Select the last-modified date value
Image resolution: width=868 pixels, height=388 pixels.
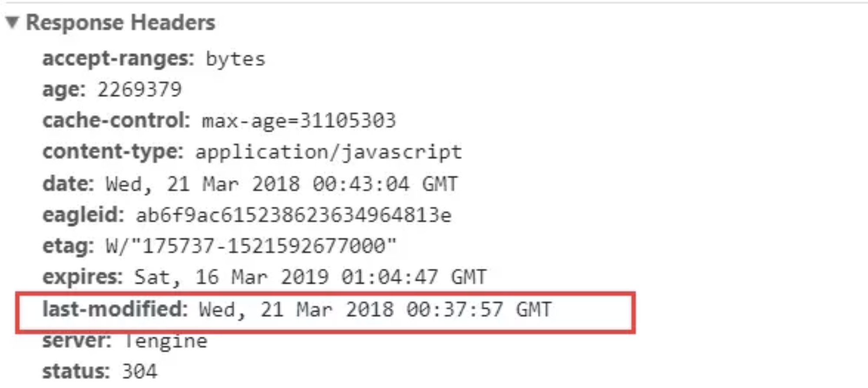[x=375, y=309]
